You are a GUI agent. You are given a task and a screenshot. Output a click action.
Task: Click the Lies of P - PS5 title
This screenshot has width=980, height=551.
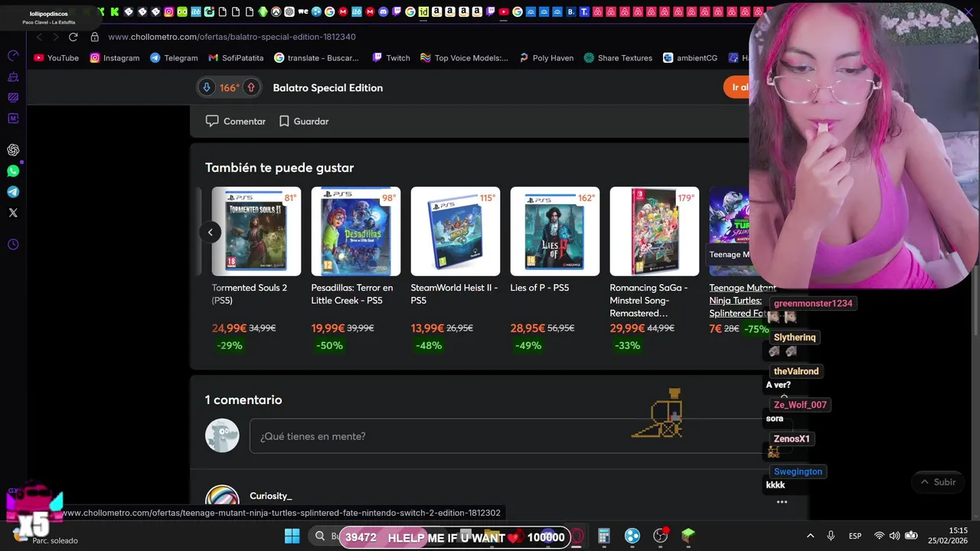coord(540,288)
